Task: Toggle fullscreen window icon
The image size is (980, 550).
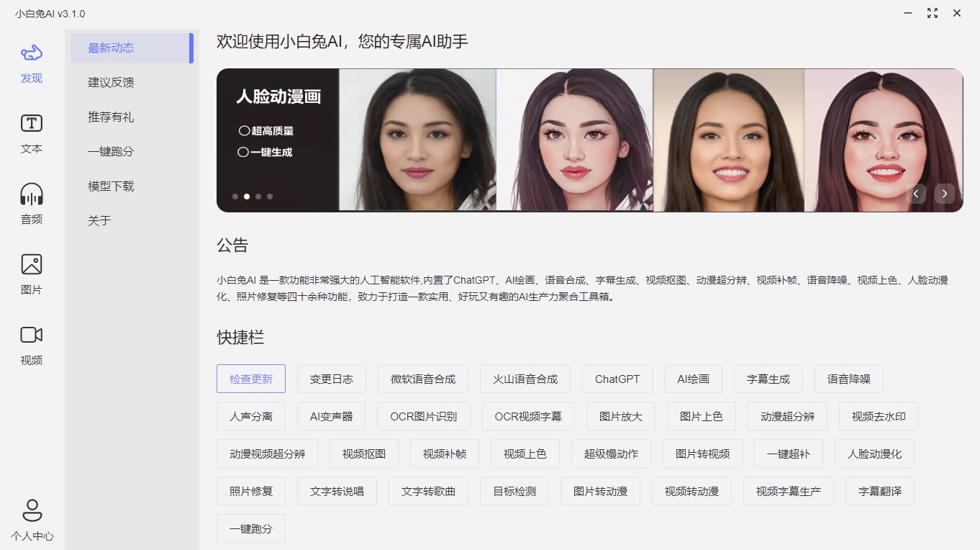Action: click(x=933, y=13)
